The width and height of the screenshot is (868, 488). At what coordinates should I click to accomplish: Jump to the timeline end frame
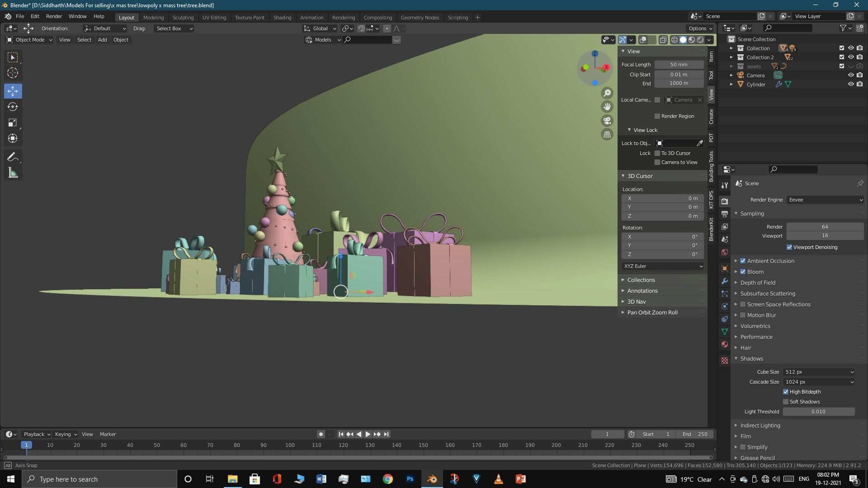point(386,434)
